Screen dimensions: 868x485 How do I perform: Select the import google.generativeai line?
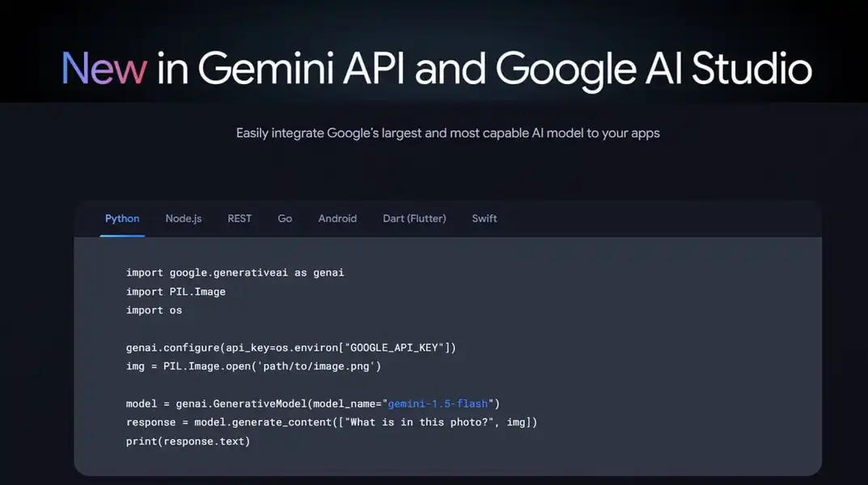(x=235, y=272)
